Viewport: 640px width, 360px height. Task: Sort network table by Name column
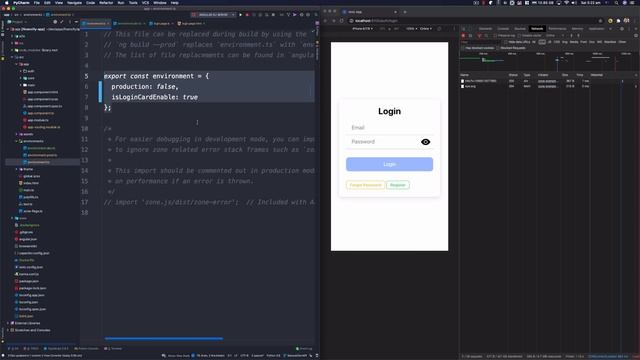pyautogui.click(x=464, y=75)
